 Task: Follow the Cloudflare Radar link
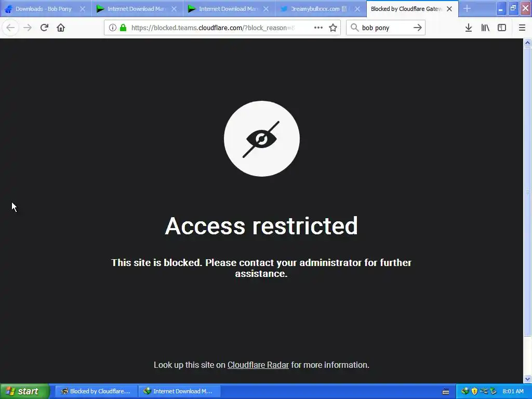coord(258,365)
